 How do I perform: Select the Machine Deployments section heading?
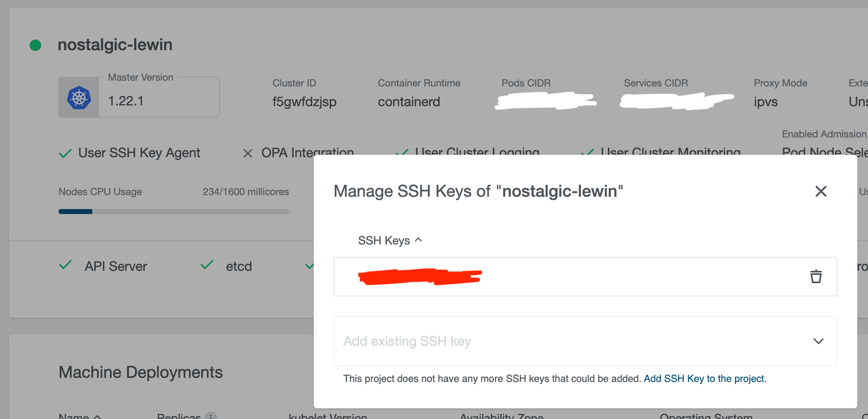pyautogui.click(x=140, y=372)
